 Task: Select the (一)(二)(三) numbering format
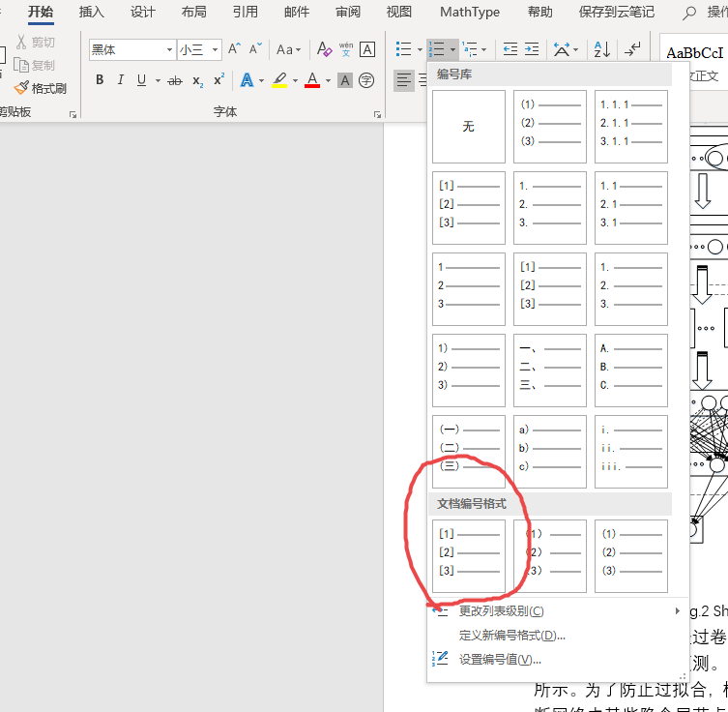pyautogui.click(x=469, y=452)
